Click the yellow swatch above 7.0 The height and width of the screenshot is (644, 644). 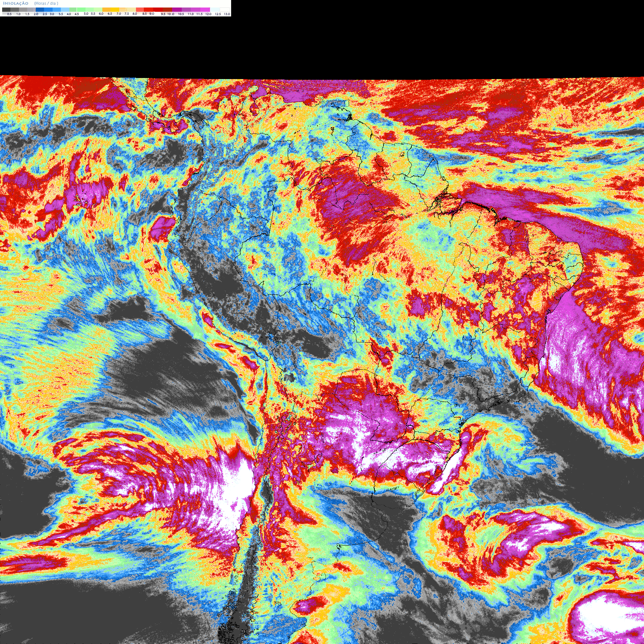click(115, 10)
